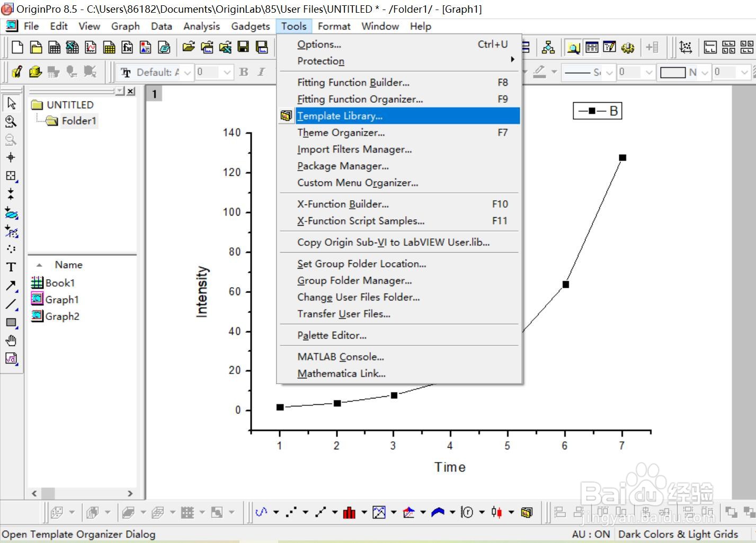Click the Open Excel toolbar icon
This screenshot has width=756, height=543.
[x=225, y=48]
